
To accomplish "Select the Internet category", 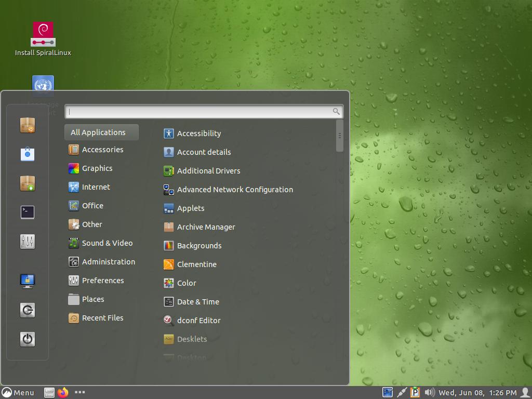I will (x=89, y=187).
